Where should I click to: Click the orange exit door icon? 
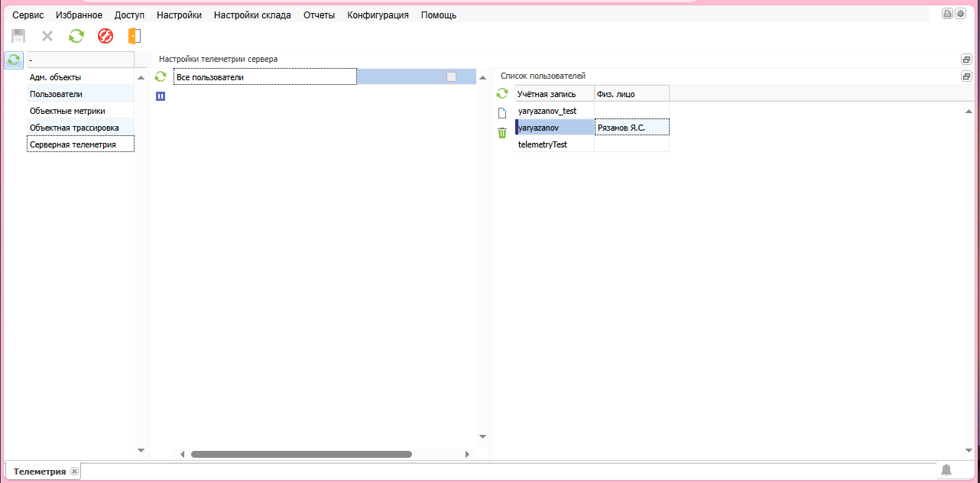pyautogui.click(x=135, y=36)
